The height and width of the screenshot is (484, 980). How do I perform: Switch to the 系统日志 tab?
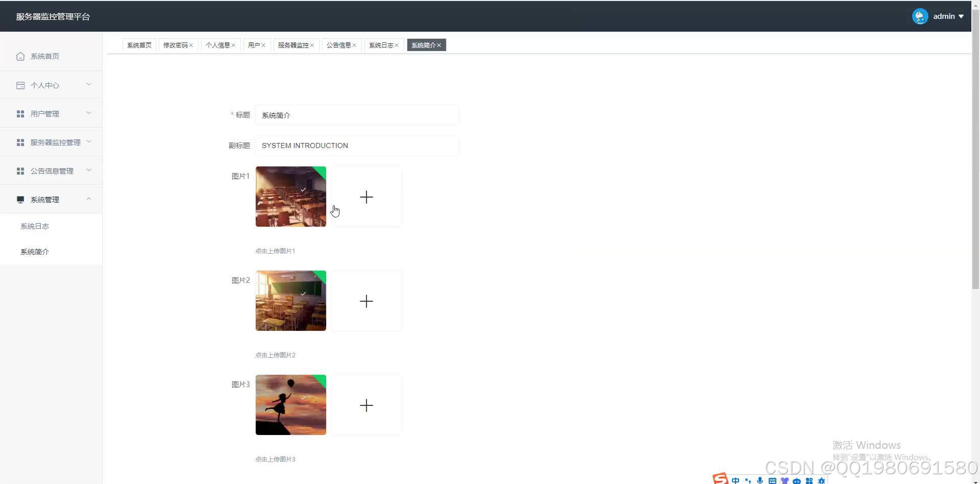click(x=381, y=45)
